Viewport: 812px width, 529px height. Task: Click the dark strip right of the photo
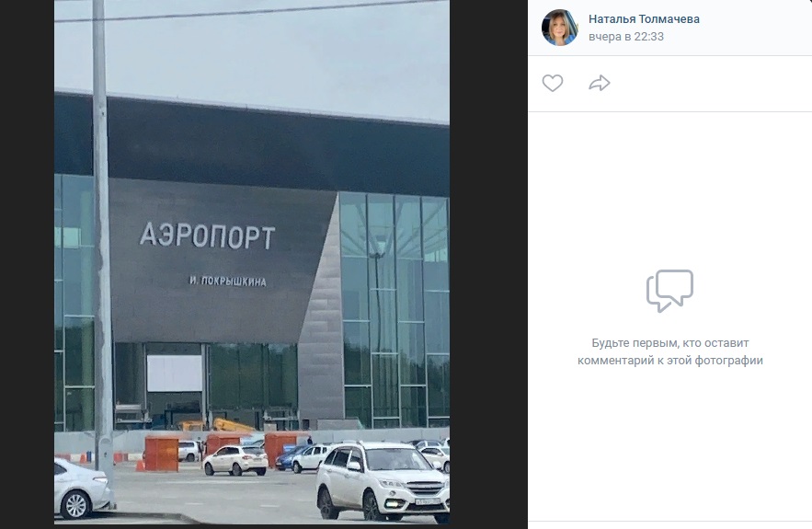pyautogui.click(x=488, y=264)
